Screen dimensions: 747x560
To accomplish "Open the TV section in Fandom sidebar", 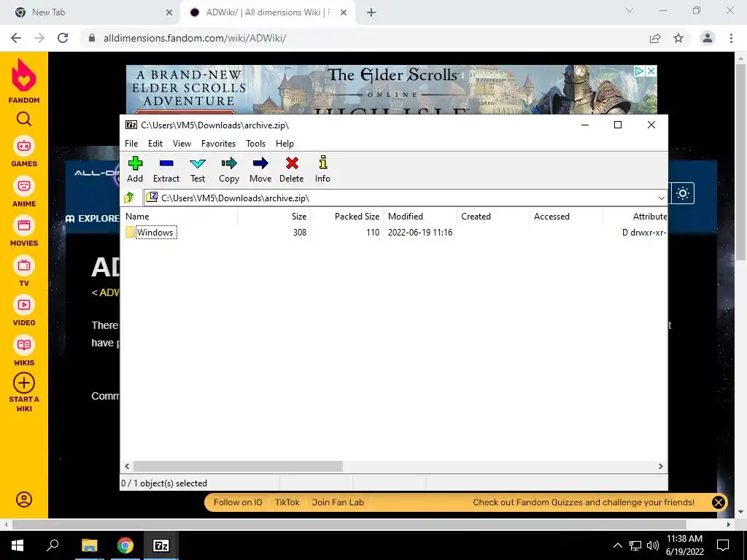I will (24, 271).
